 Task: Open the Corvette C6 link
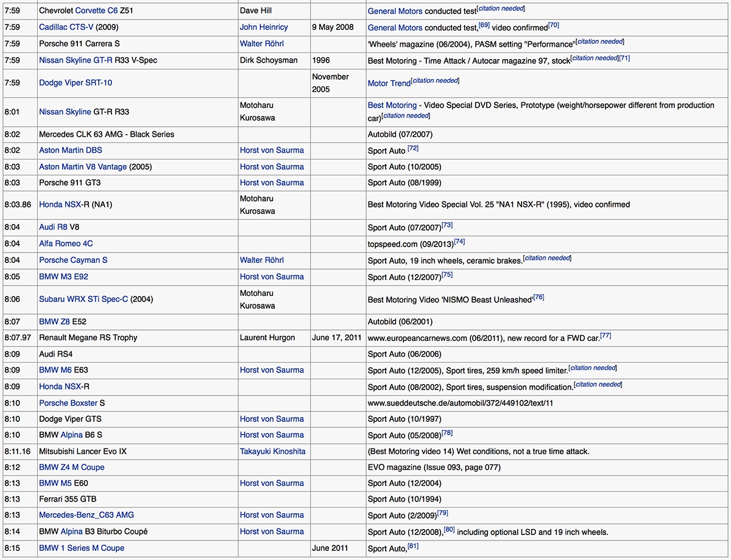click(x=96, y=11)
